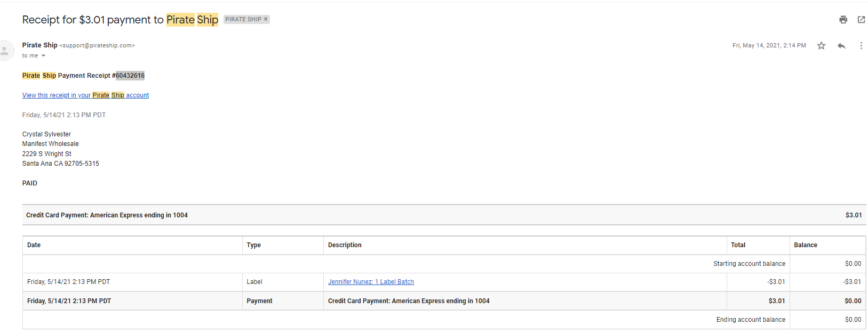Click the Label row balance -$3.01

coord(852,282)
